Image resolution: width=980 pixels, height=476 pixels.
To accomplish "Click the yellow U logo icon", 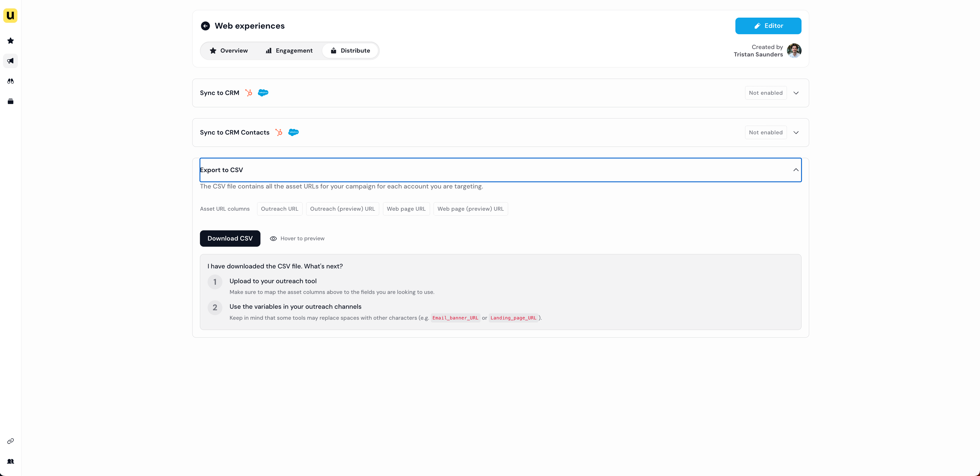I will point(10,16).
